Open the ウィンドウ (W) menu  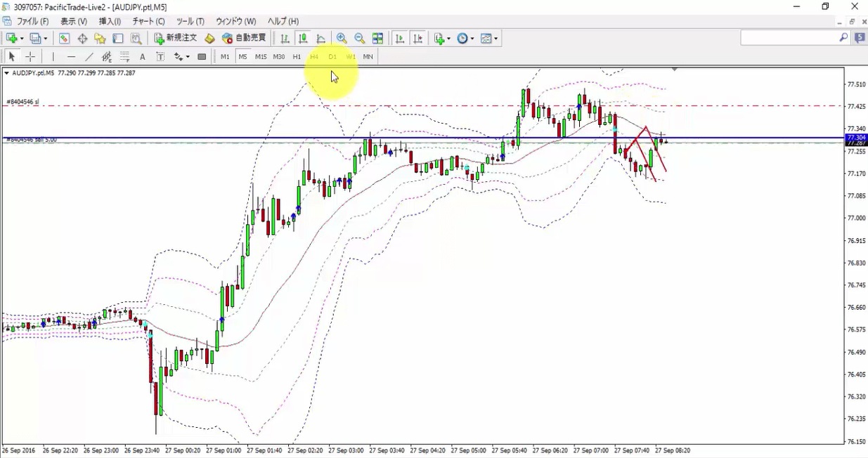(x=235, y=22)
